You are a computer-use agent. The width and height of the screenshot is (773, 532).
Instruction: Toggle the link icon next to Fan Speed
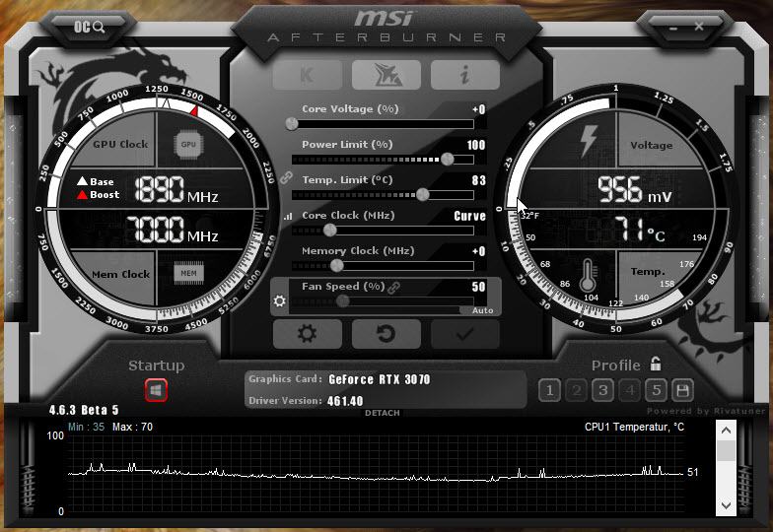click(x=394, y=288)
